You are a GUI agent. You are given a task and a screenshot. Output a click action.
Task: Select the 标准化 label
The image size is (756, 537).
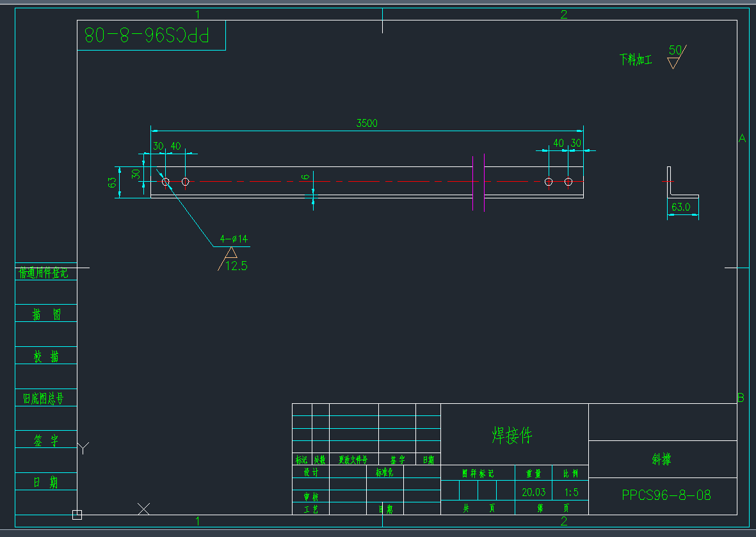[384, 472]
